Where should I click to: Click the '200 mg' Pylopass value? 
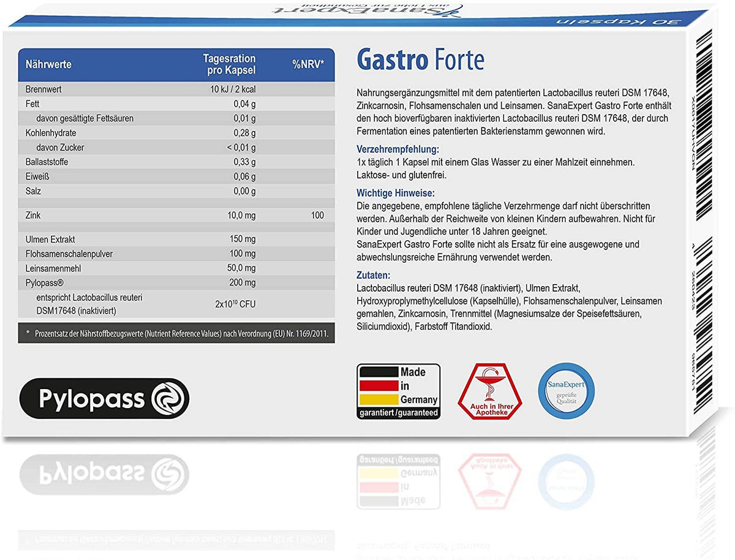click(243, 283)
